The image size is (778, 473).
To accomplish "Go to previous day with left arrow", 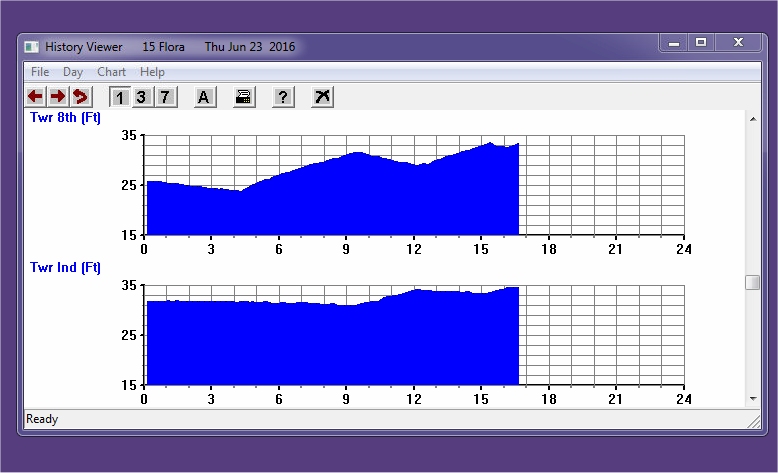I will 35,96.
